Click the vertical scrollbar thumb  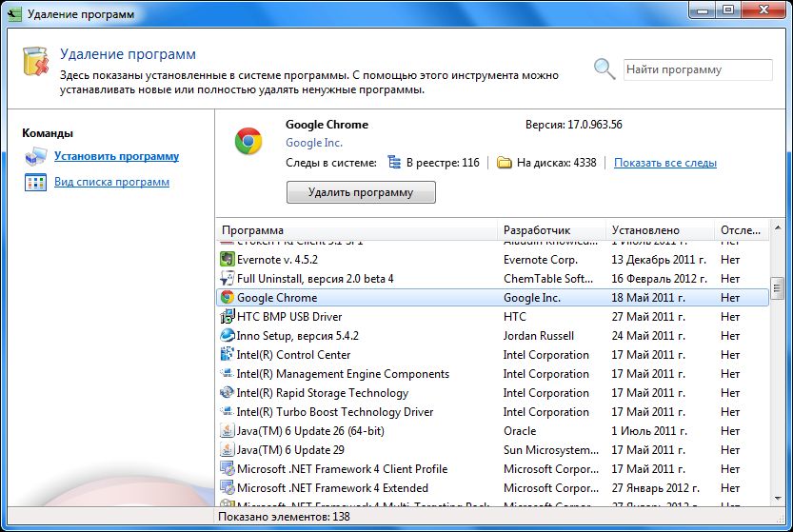778,288
